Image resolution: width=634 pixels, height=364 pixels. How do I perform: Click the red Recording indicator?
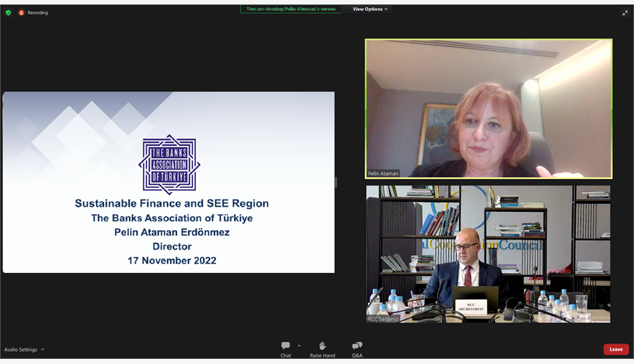pyautogui.click(x=33, y=12)
